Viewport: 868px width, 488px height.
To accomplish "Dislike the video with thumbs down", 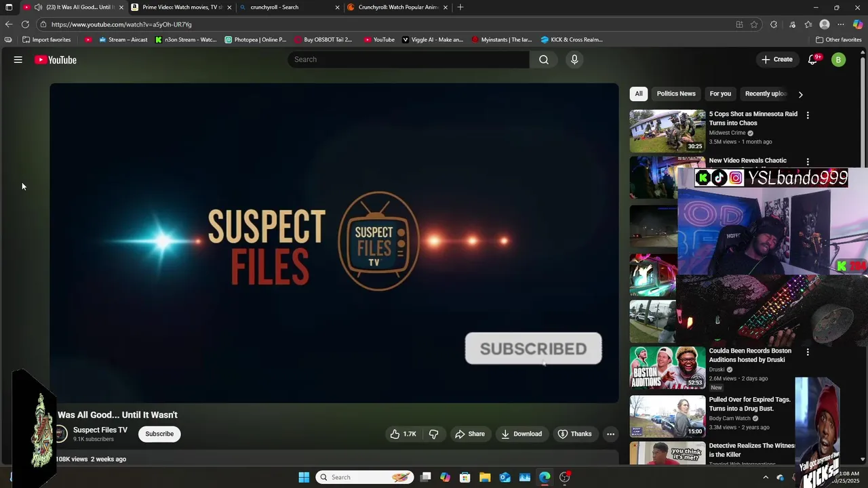I will (x=434, y=434).
